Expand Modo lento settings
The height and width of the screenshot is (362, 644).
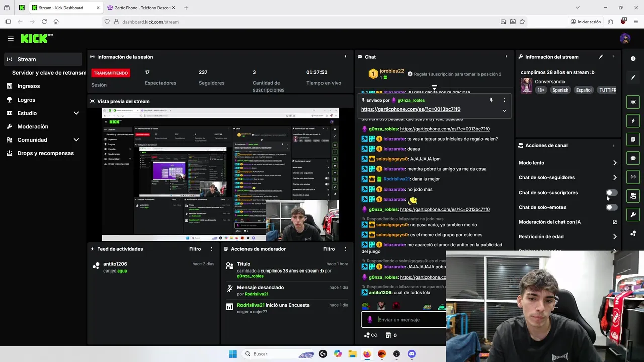pos(615,163)
